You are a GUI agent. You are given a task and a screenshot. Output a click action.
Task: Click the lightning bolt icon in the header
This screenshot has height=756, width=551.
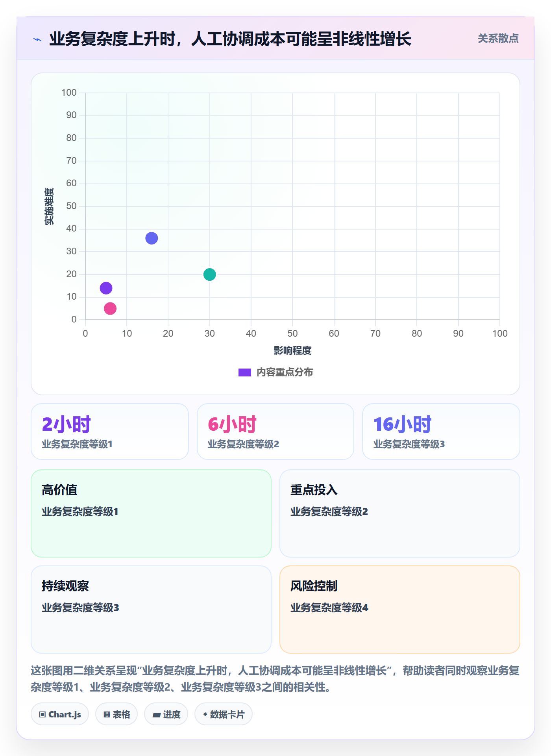pyautogui.click(x=37, y=39)
